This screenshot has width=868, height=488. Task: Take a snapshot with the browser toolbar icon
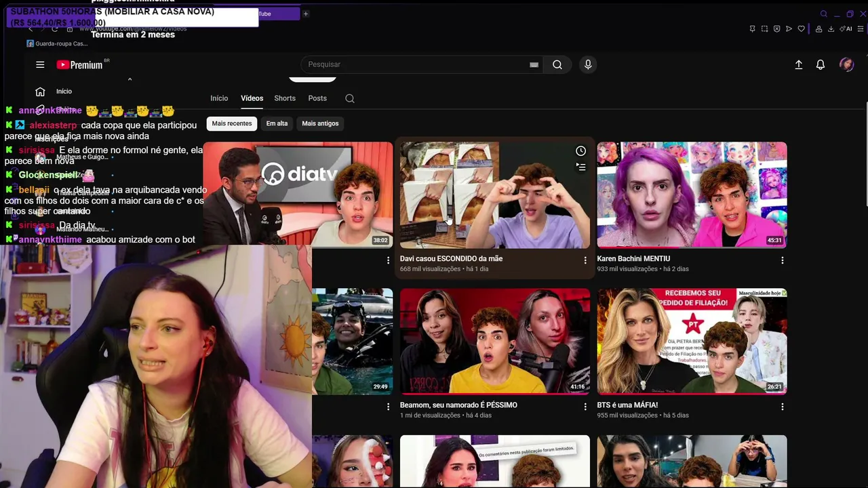pyautogui.click(x=764, y=29)
